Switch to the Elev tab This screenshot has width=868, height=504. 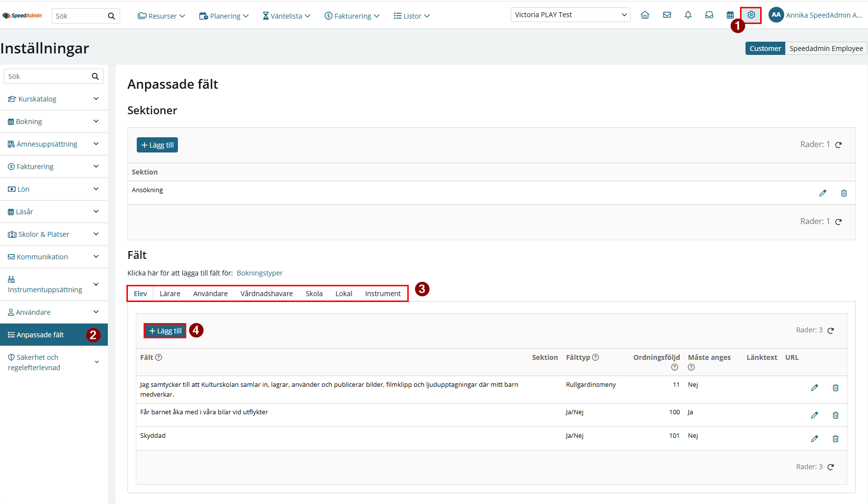point(140,294)
